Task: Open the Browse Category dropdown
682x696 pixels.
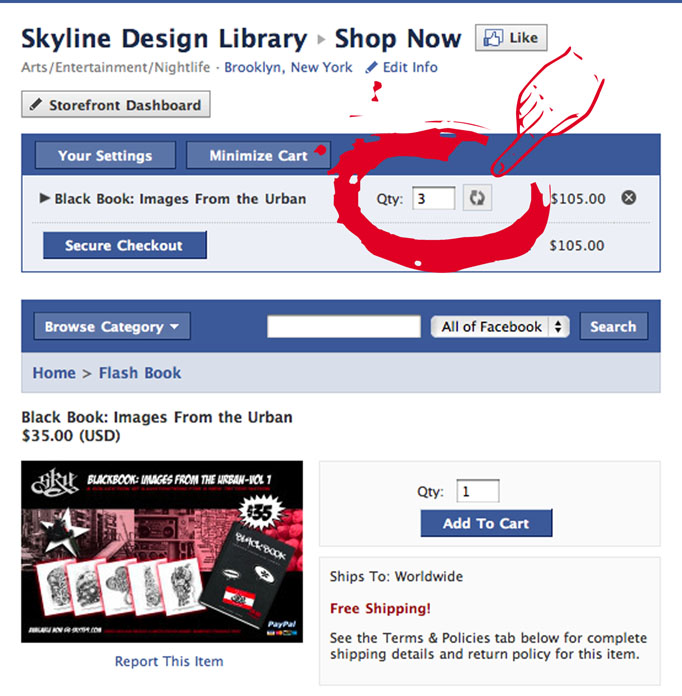Action: [112, 327]
